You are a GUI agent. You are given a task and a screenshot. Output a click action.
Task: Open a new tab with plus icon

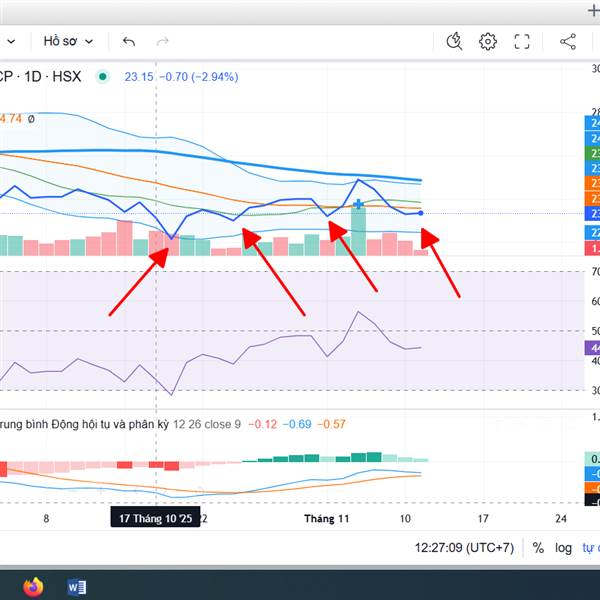tap(594, 11)
